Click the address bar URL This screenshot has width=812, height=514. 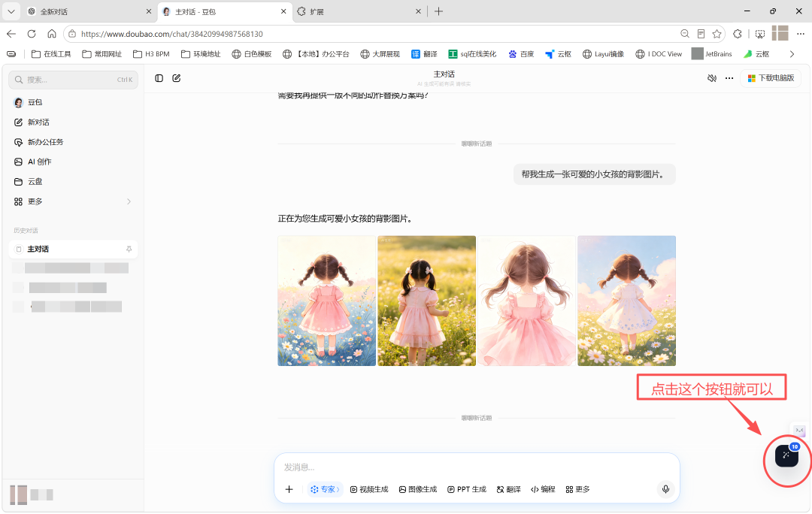point(172,34)
